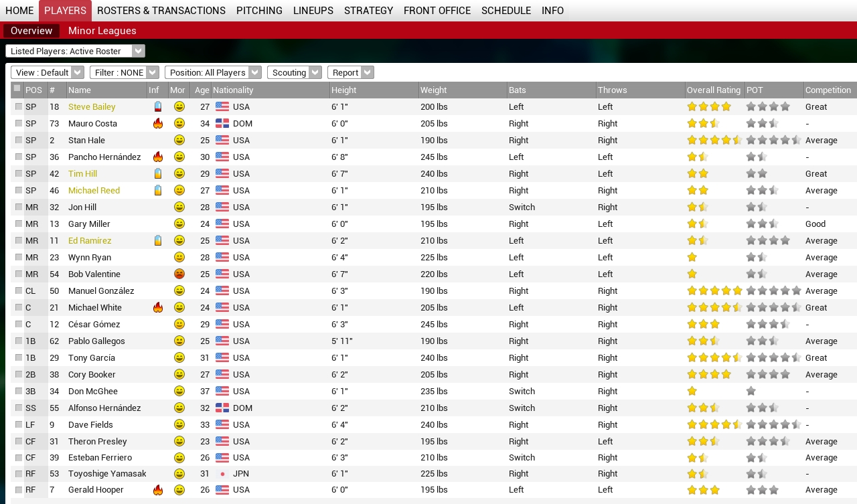Click Mauro Costa's flame icon

[158, 123]
